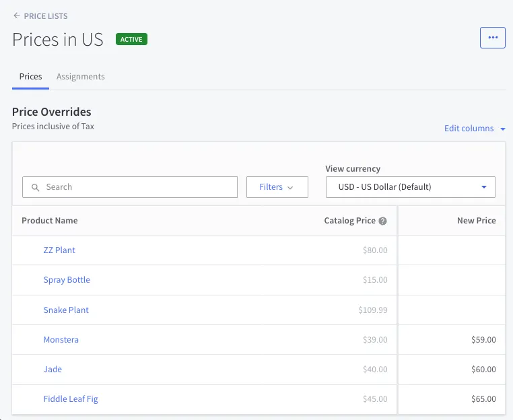Switch to the Prices tab

tap(30, 77)
